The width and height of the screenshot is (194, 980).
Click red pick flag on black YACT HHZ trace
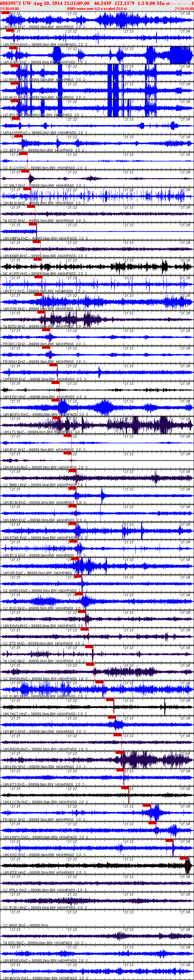tap(110, 700)
